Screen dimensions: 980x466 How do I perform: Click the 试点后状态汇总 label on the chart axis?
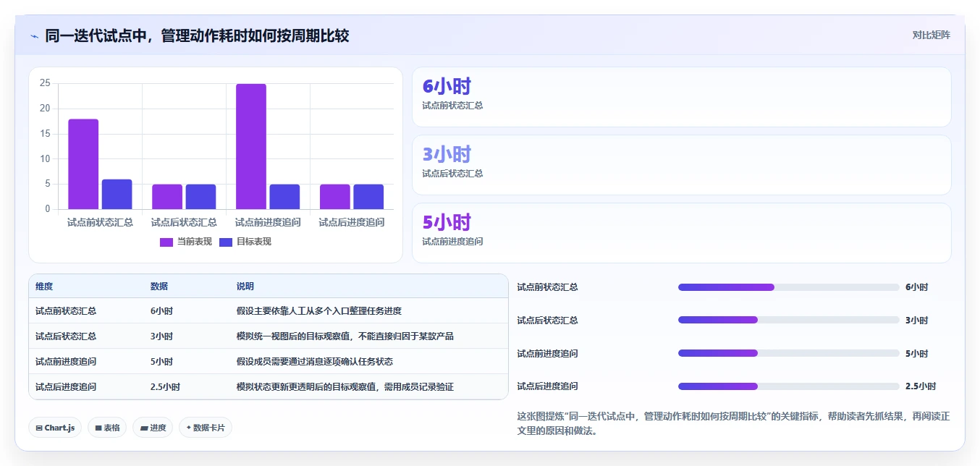(184, 222)
